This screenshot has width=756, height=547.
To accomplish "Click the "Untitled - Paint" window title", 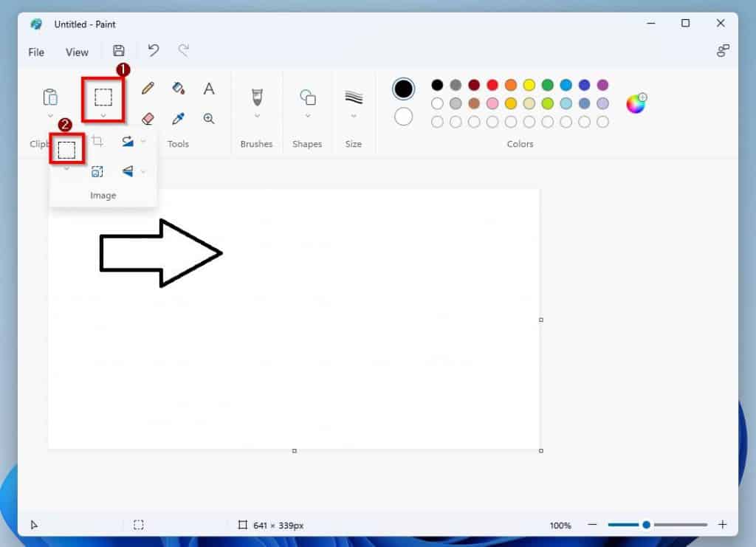I will point(85,24).
